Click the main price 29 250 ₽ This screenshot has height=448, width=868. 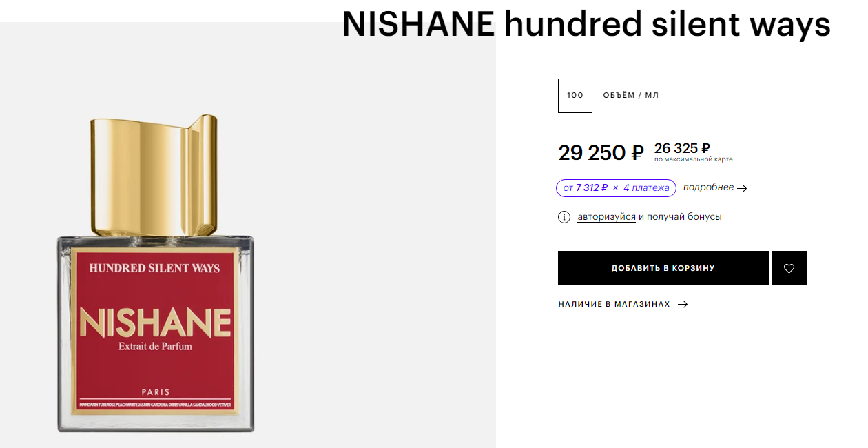pos(601,153)
